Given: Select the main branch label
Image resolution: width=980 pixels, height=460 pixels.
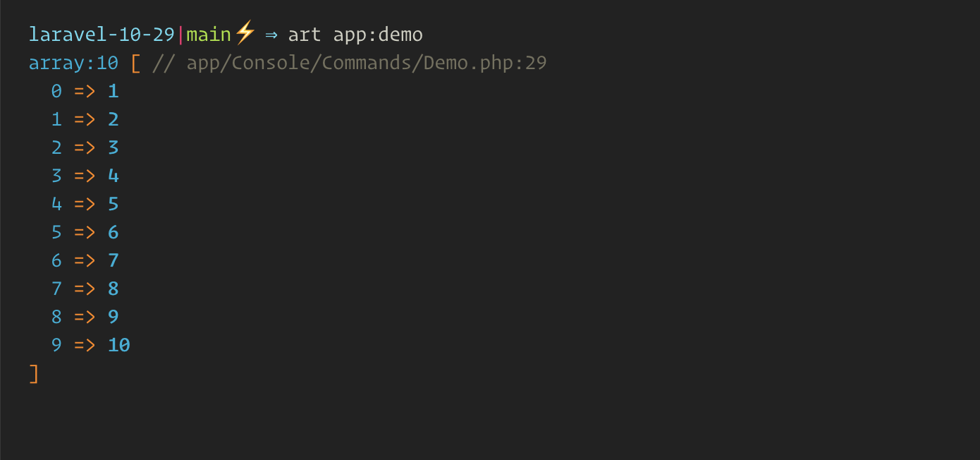Looking at the screenshot, I should pos(209,35).
